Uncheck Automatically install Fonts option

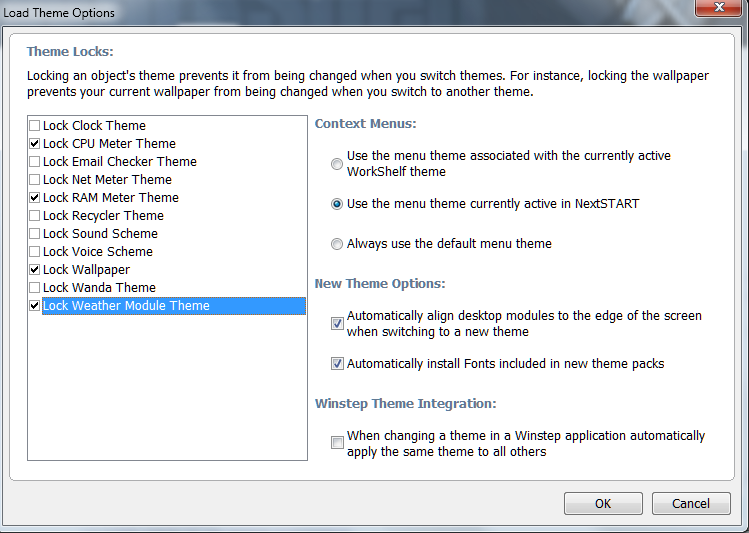tap(337, 364)
